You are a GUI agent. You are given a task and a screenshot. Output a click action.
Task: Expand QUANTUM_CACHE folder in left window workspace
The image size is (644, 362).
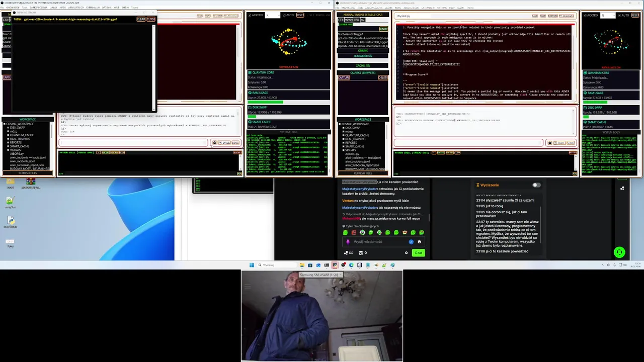pos(8,135)
